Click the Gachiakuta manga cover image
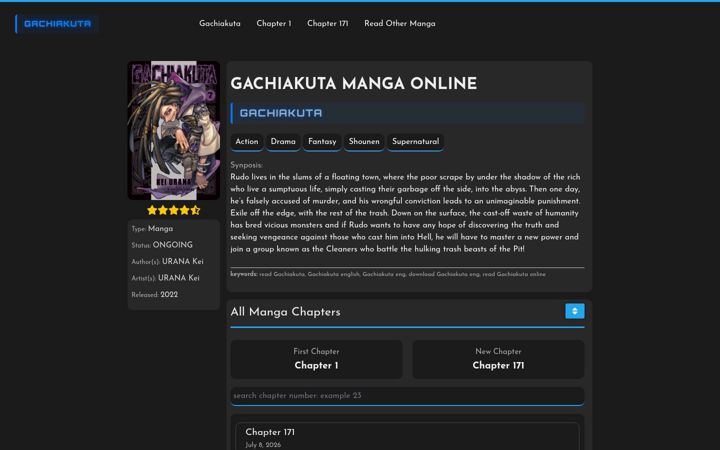 [174, 130]
